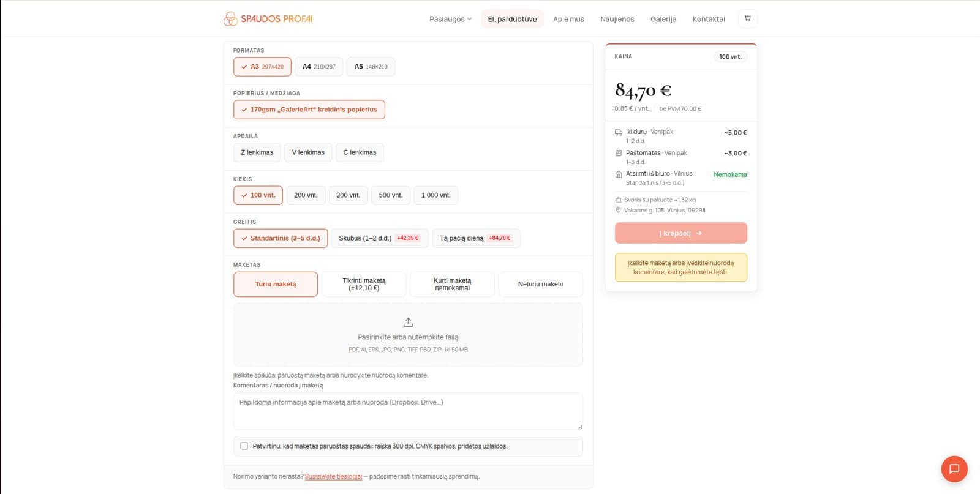Click the +84,70 € surcharge badge
This screenshot has height=494, width=980.
click(500, 238)
